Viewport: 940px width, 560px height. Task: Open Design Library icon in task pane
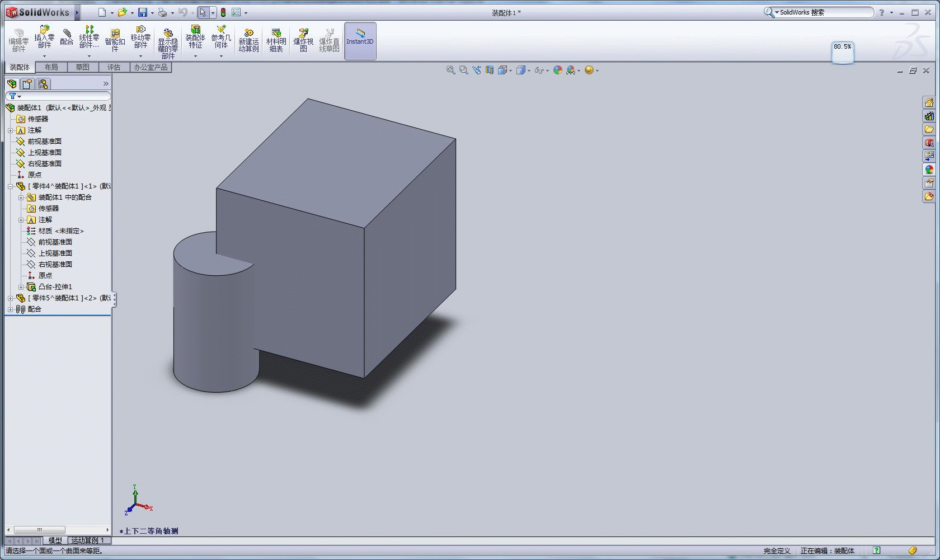pyautogui.click(x=929, y=116)
